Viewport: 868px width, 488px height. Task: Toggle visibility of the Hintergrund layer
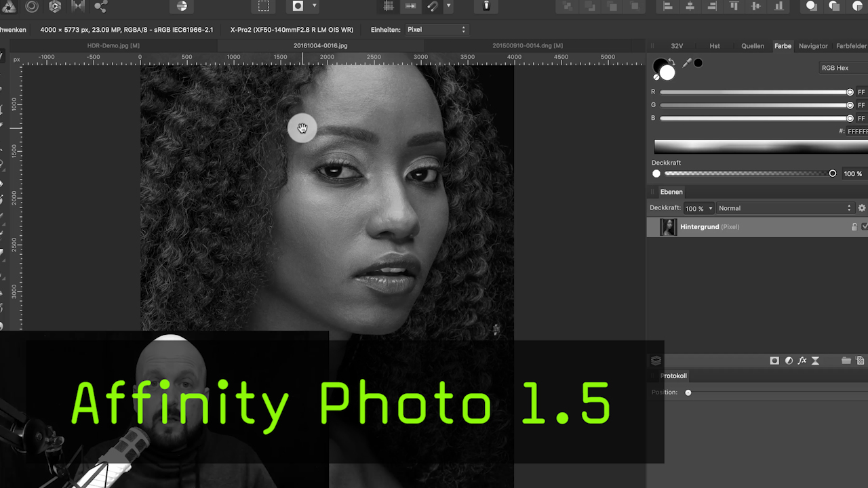865,226
